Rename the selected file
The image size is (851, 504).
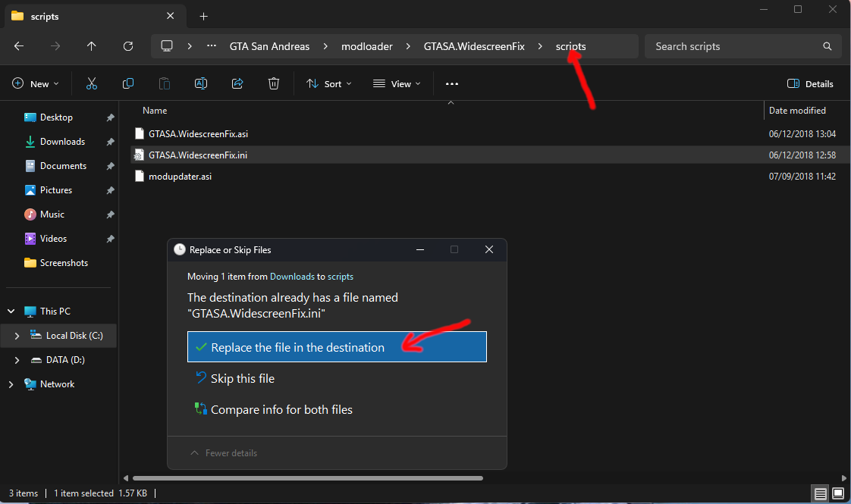[201, 83]
